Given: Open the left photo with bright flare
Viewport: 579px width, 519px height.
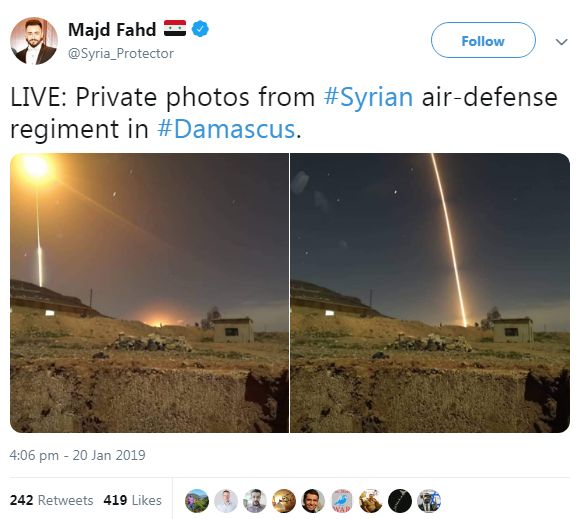Looking at the screenshot, I should [x=149, y=293].
